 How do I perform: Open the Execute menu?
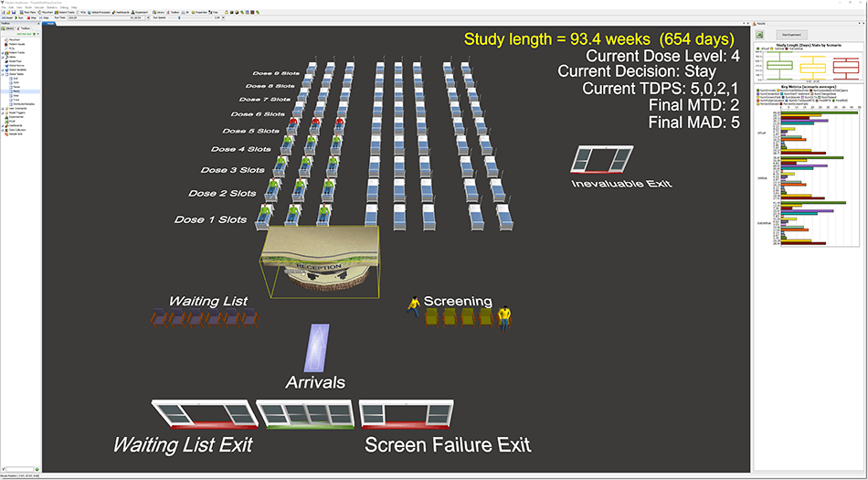(x=39, y=7)
